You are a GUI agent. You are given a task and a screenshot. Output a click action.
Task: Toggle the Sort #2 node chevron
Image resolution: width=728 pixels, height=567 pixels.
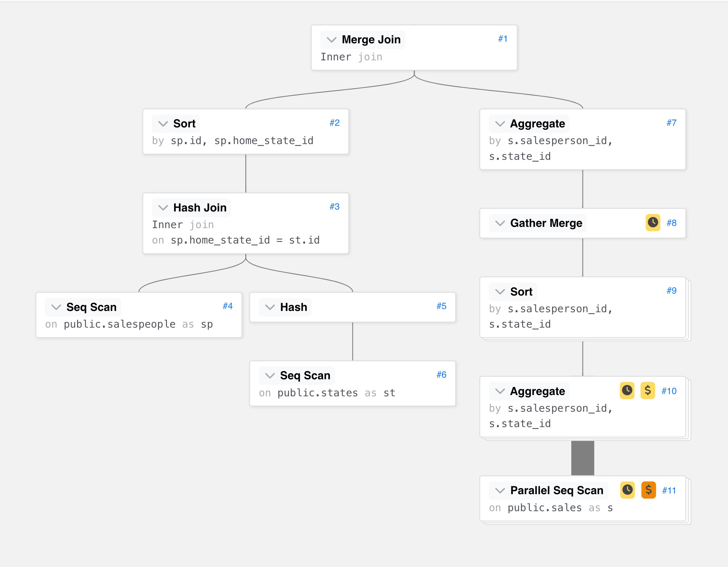(x=163, y=124)
